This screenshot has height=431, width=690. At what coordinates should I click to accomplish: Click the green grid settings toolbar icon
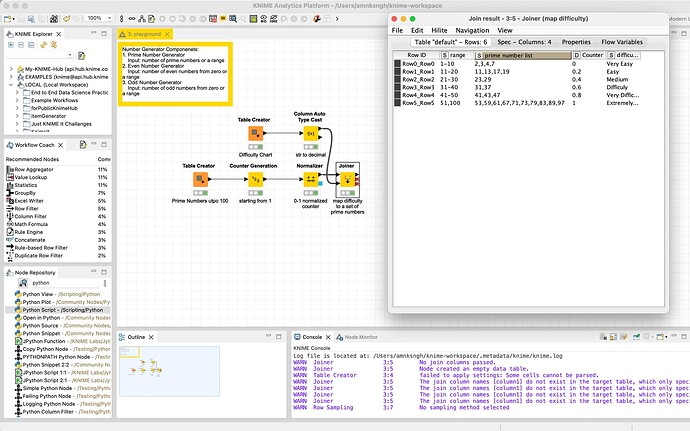[253, 18]
